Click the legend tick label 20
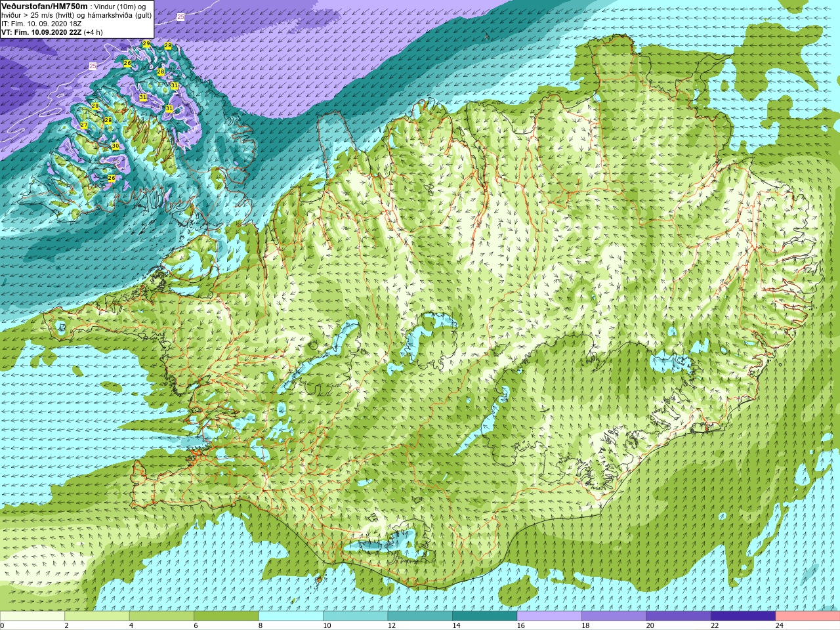The height and width of the screenshot is (630, 840). coord(650,625)
